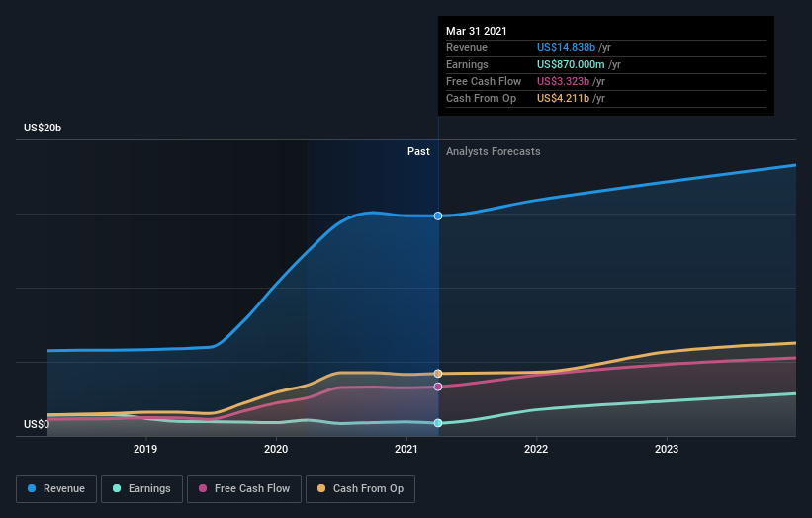
Task: Click the 2019 axis label
Action: pos(145,449)
